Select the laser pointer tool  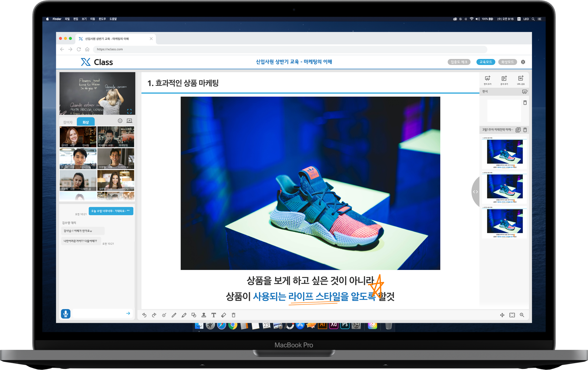pyautogui.click(x=164, y=315)
